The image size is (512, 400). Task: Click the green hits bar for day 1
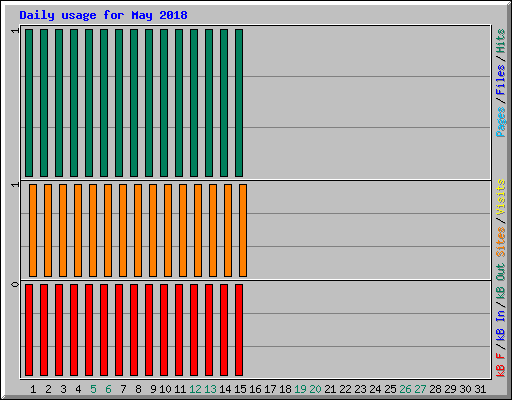(x=29, y=103)
